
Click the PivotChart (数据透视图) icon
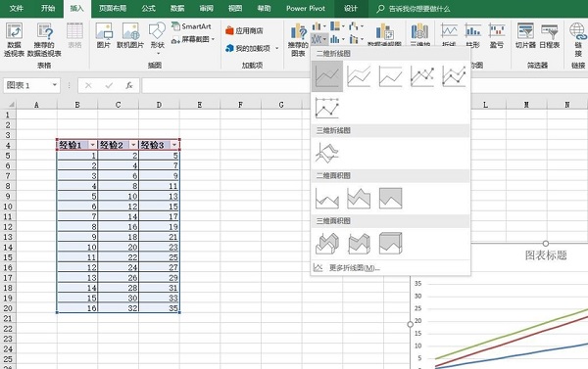pos(384,32)
